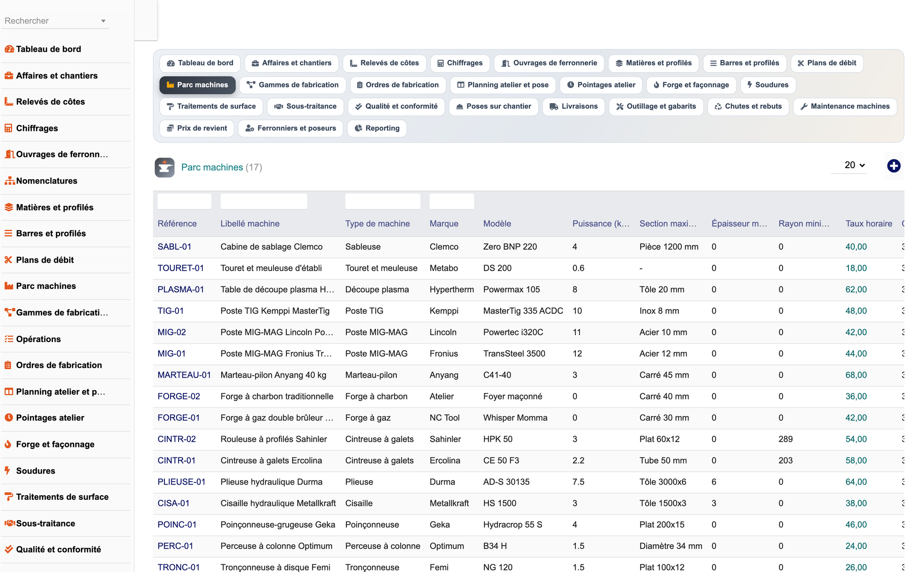
Task: Click the MasterTig 335 ACDC model cell
Action: [523, 311]
